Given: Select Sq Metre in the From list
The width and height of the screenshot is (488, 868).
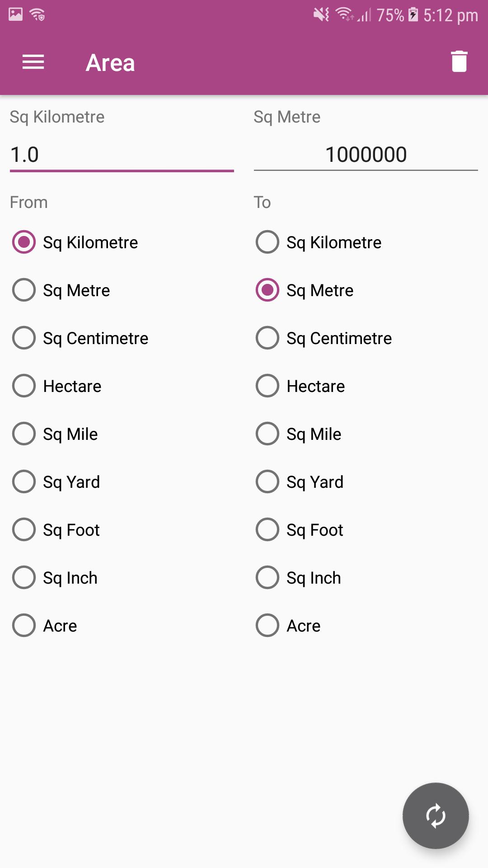Looking at the screenshot, I should pyautogui.click(x=61, y=290).
